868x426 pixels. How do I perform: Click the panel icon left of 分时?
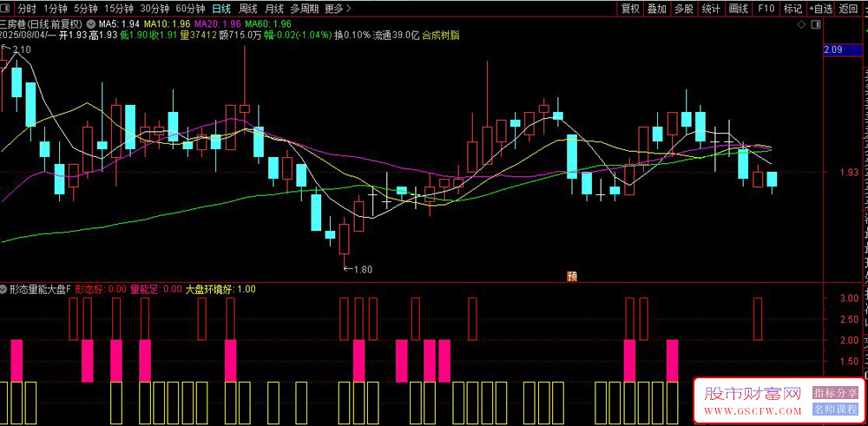7,9
